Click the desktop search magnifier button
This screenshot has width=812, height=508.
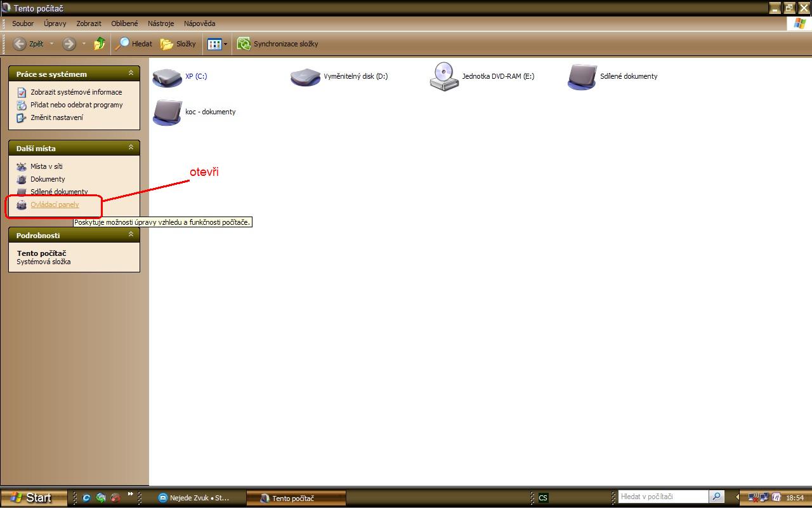pyautogui.click(x=716, y=497)
